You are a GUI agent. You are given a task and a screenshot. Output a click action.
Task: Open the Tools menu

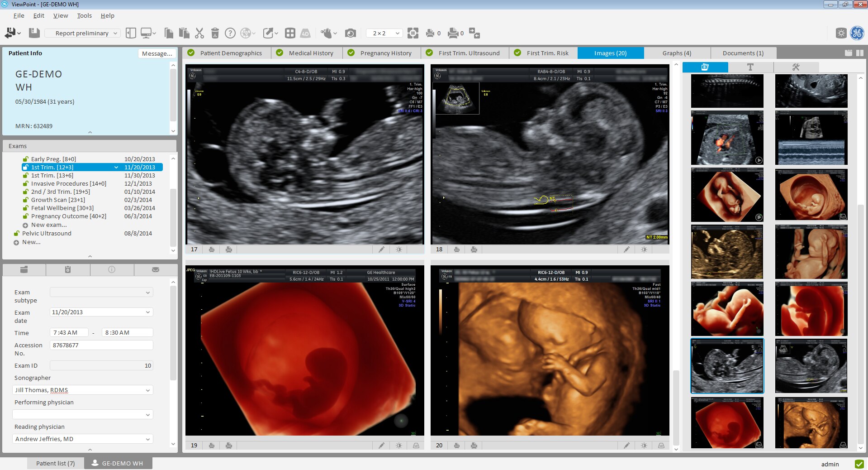click(84, 15)
